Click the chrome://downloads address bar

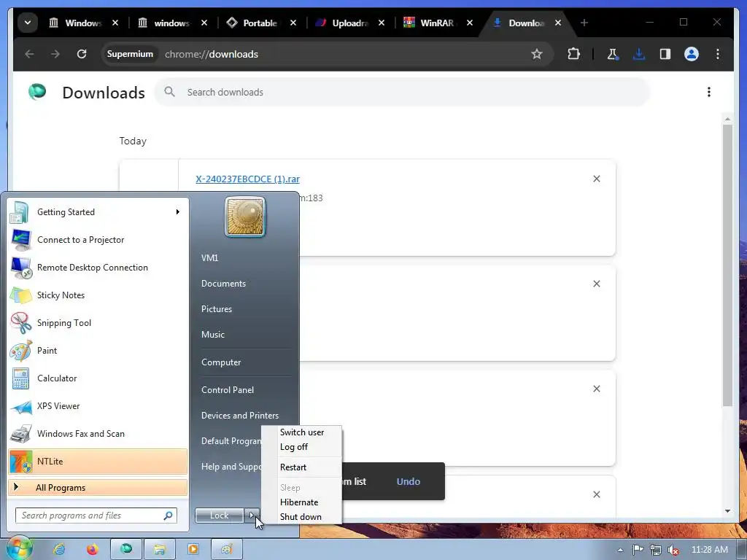[329, 54]
